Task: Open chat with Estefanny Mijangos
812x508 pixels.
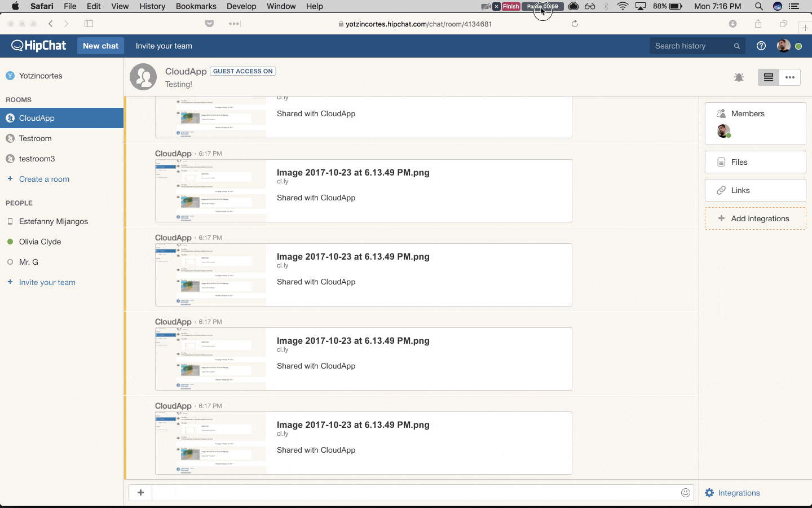Action: point(61,221)
